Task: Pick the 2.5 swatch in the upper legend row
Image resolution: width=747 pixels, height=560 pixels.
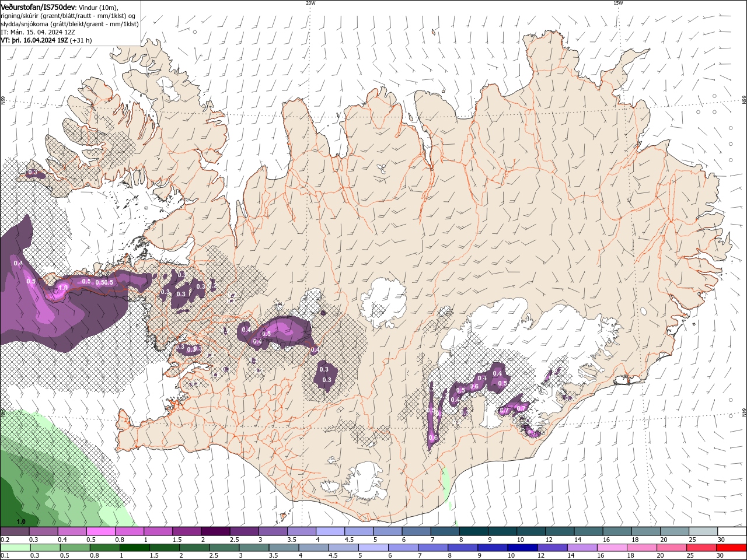Action: 244,531
